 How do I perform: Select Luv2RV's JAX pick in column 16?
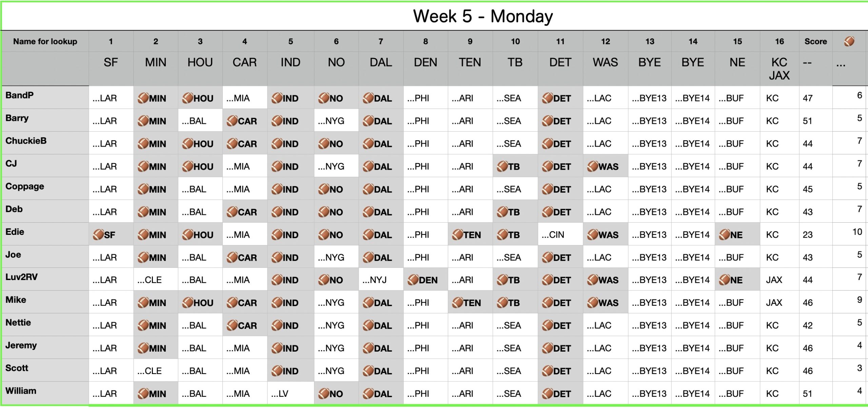(x=774, y=280)
